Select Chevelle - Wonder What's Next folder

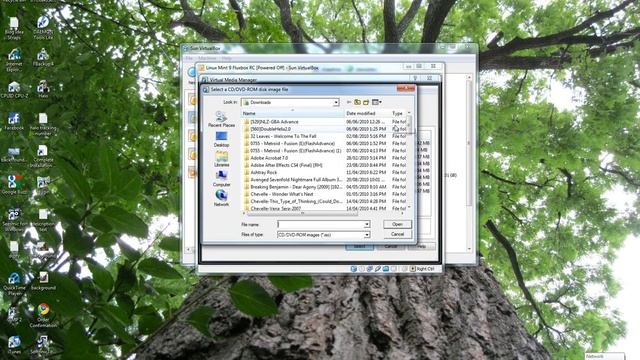click(282, 194)
